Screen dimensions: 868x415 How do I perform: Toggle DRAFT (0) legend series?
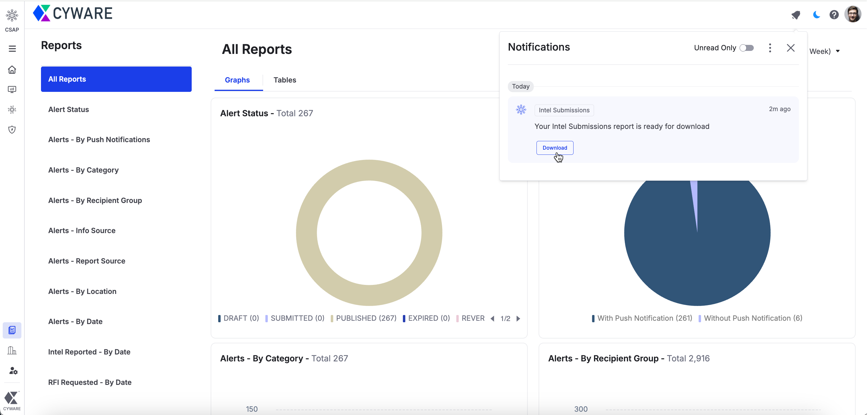pos(239,318)
